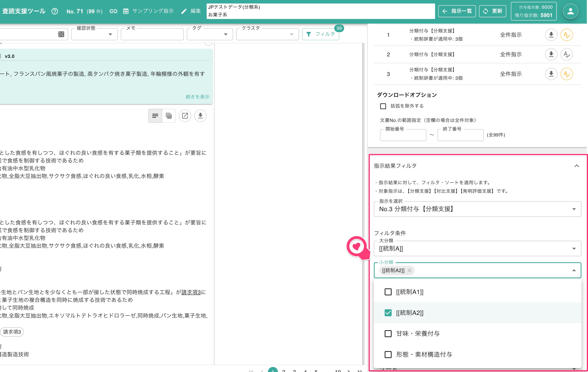
Task: Click the 付与指示数 6000 counter
Action: (536, 7)
